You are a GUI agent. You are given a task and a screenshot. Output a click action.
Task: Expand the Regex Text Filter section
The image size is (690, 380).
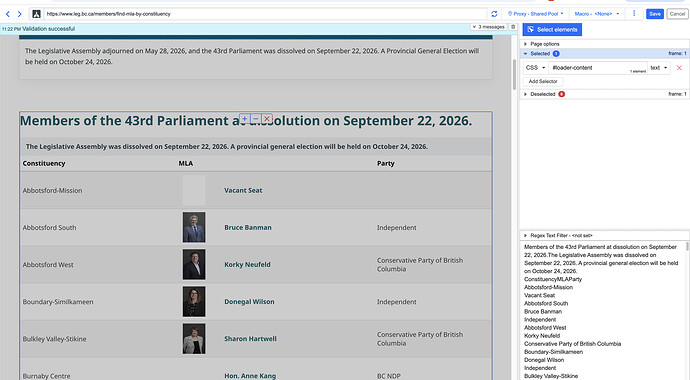[x=558, y=236]
